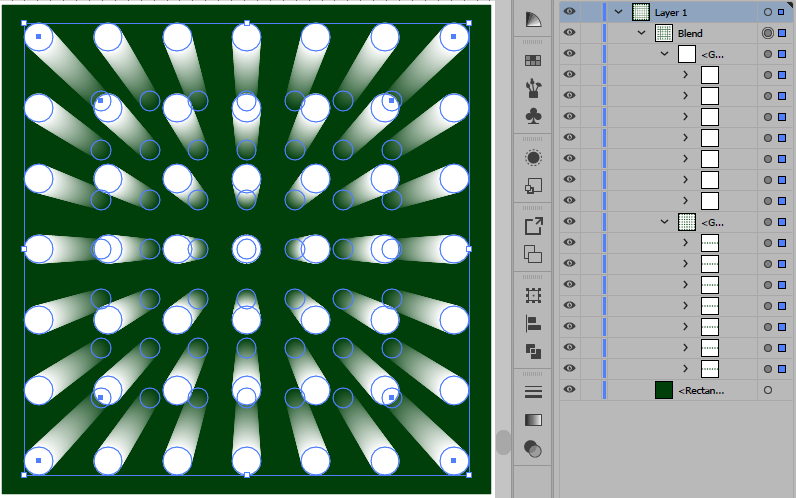This screenshot has width=796, height=498.
Task: Click the Blend row thumbnail
Action: tap(664, 33)
